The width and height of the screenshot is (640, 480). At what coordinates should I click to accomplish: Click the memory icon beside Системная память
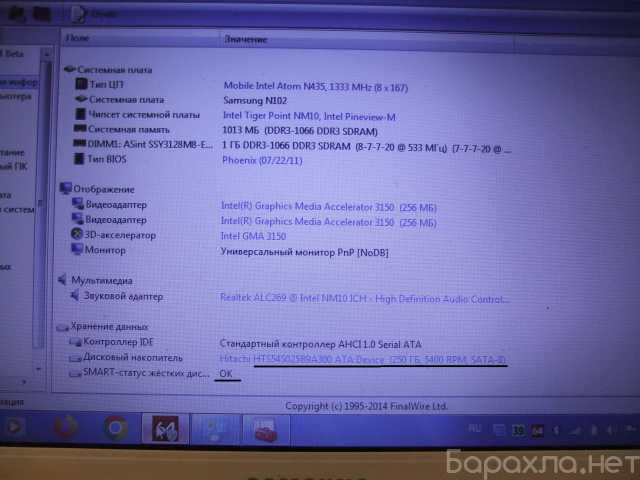pyautogui.click(x=80, y=129)
